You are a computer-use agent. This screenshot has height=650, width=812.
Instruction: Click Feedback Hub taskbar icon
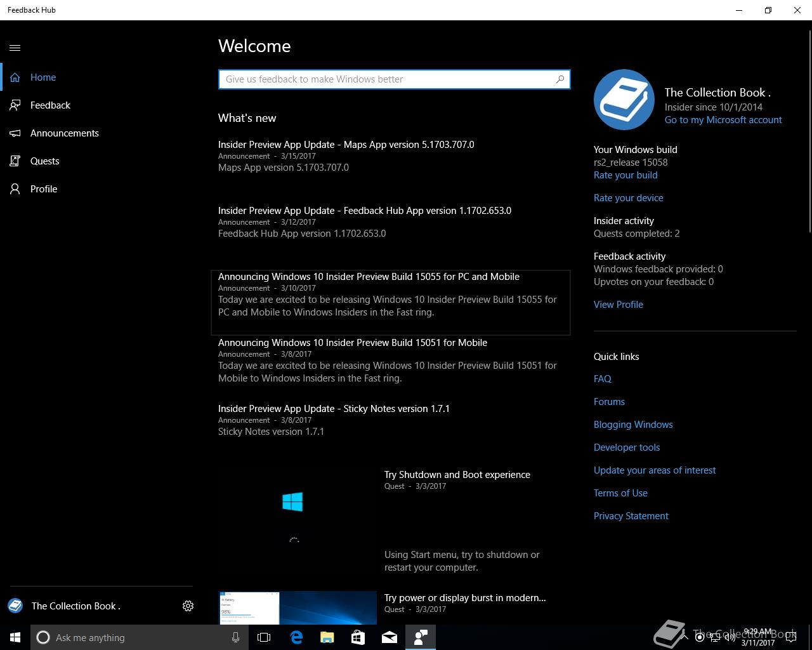point(421,637)
